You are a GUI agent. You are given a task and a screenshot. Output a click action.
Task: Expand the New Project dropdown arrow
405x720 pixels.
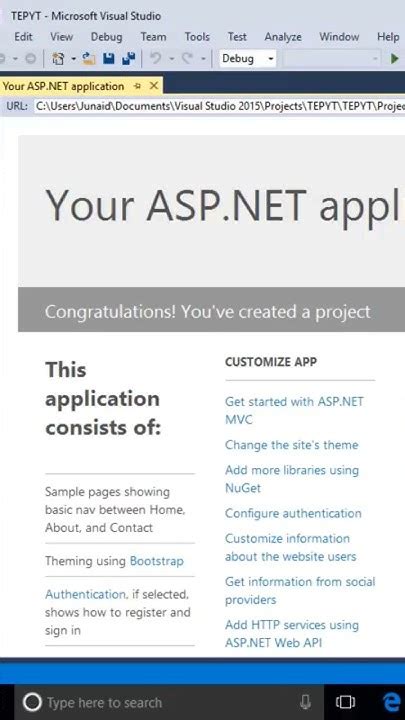point(73,59)
